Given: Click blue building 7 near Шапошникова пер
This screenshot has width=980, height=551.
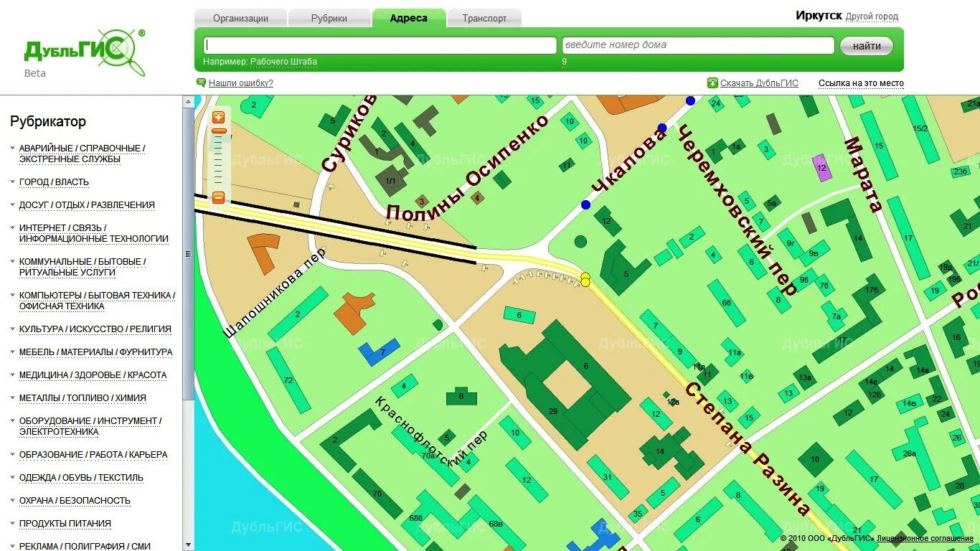Looking at the screenshot, I should coord(378,352).
